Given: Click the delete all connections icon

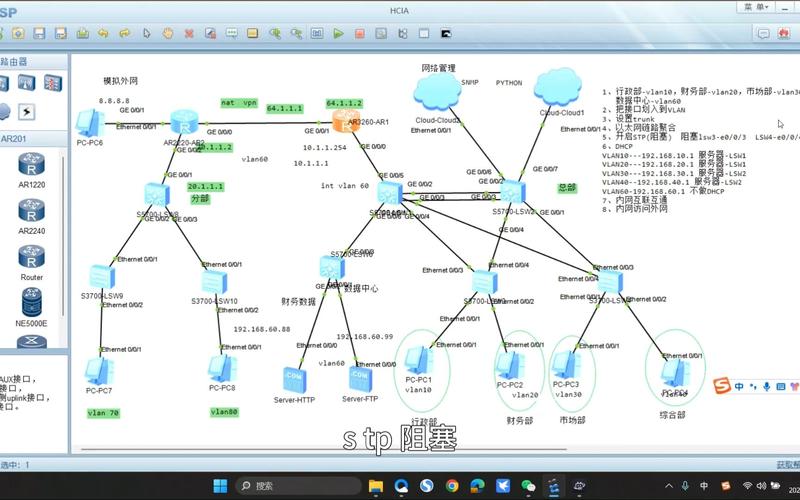Looking at the screenshot, I should click(210, 34).
